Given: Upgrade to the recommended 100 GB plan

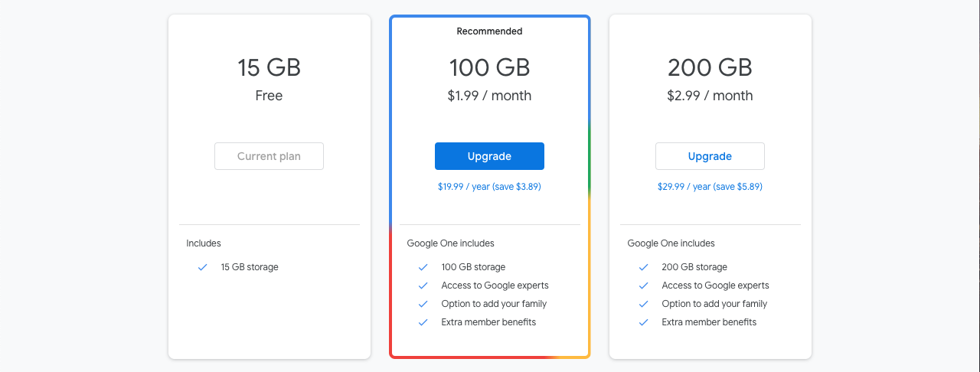Looking at the screenshot, I should click(x=489, y=156).
